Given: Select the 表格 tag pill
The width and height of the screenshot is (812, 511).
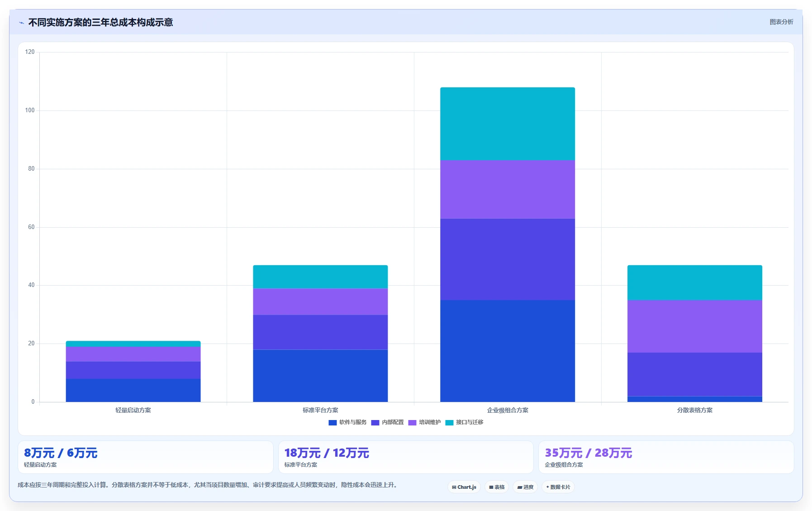Looking at the screenshot, I should click(497, 487).
